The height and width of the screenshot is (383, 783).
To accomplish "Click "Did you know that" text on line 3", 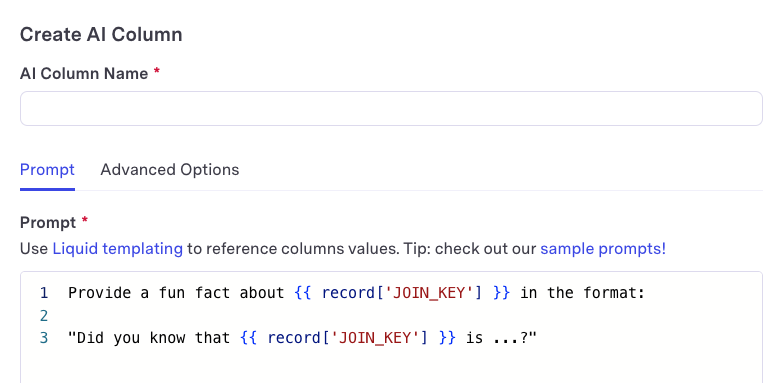I will tap(149, 338).
